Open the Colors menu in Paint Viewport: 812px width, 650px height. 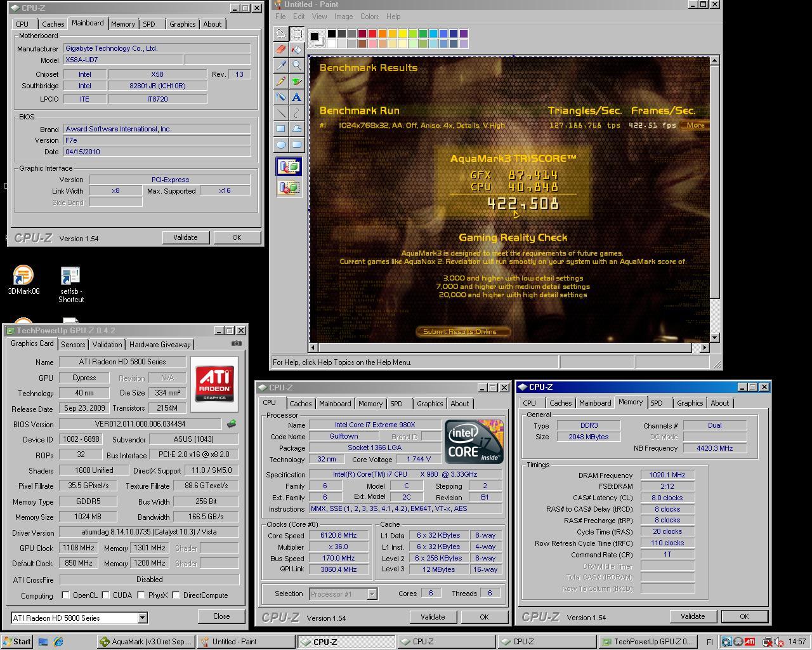pos(369,17)
